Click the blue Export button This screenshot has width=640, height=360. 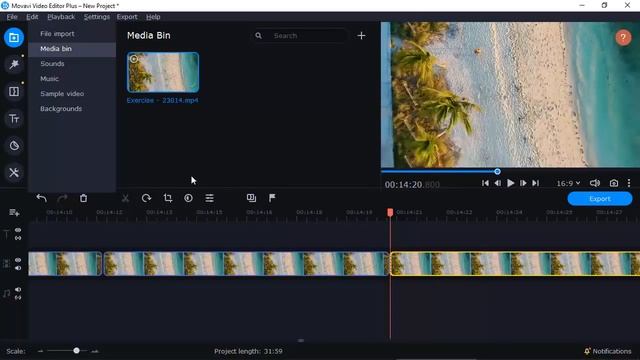[x=600, y=199]
